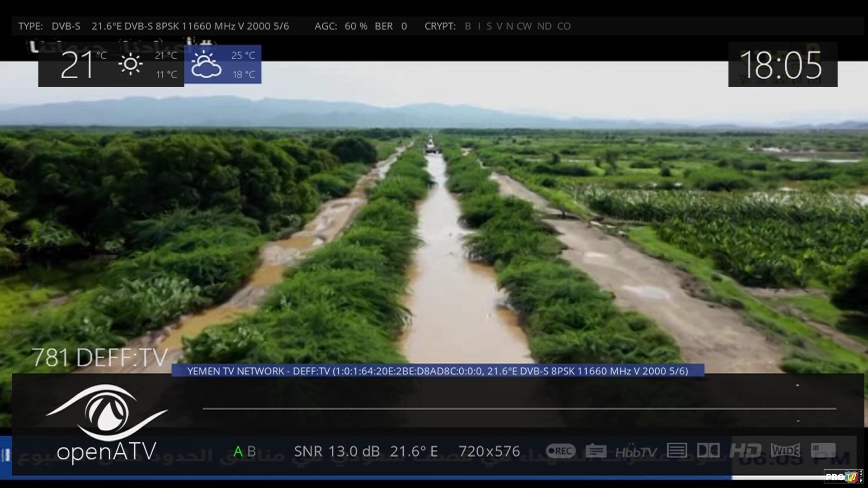
Task: Click the 18:05 clock display
Action: (782, 65)
